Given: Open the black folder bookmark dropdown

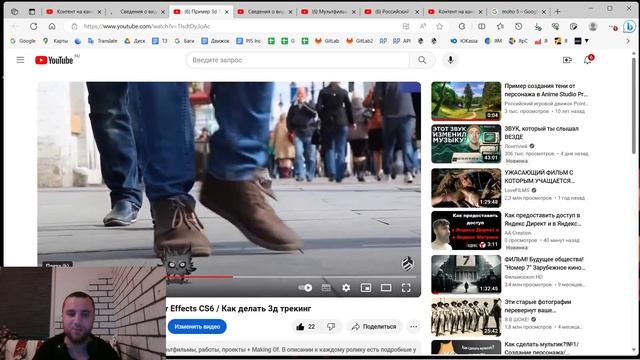Looking at the screenshot, I should (x=582, y=41).
